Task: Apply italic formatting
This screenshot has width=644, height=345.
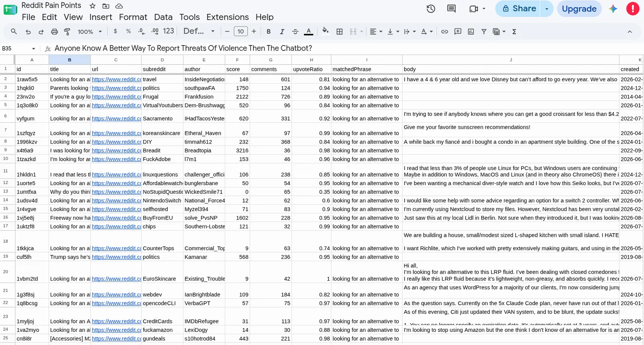Action: (x=282, y=31)
